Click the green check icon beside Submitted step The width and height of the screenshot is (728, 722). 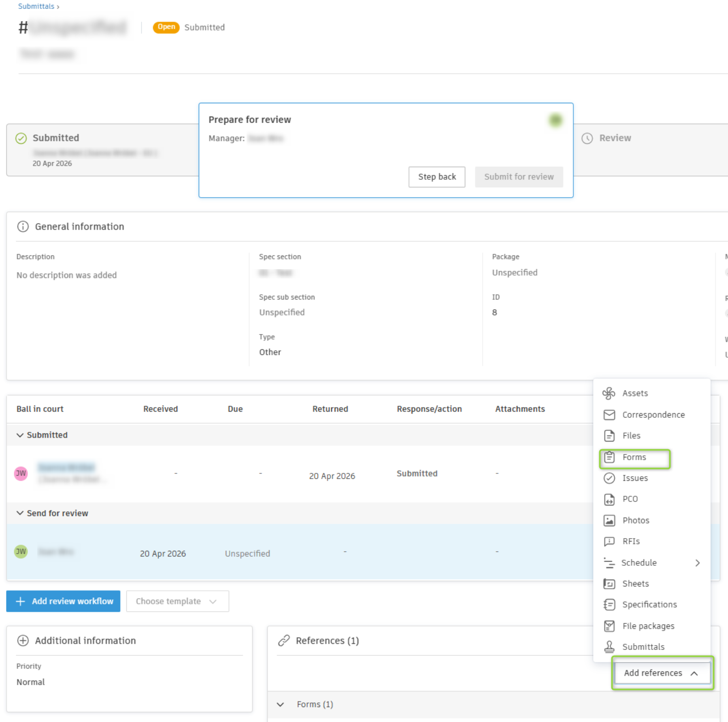pos(21,138)
